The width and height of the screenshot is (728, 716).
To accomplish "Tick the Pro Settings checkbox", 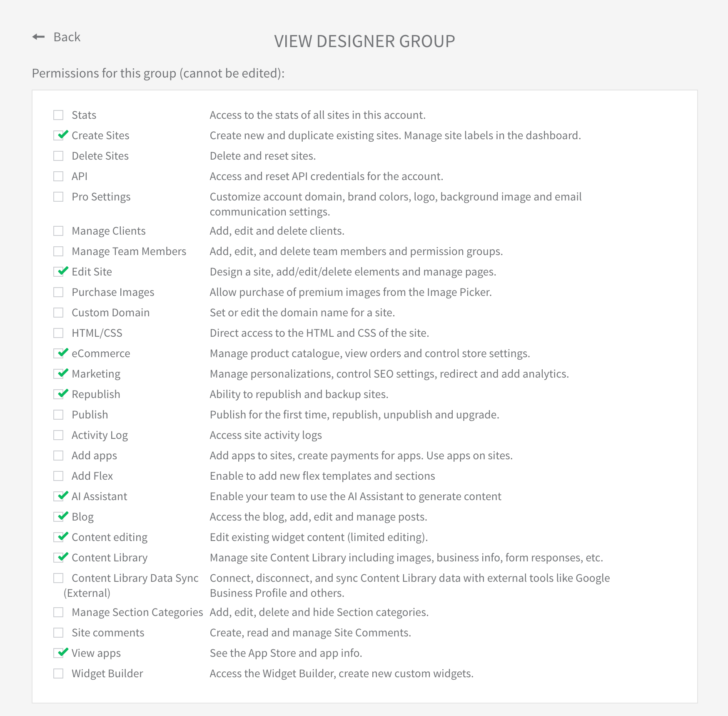I will (58, 197).
